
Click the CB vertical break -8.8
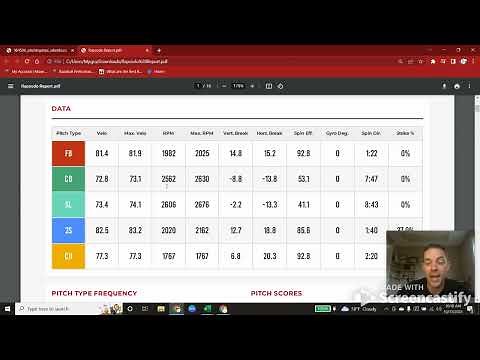(x=236, y=179)
